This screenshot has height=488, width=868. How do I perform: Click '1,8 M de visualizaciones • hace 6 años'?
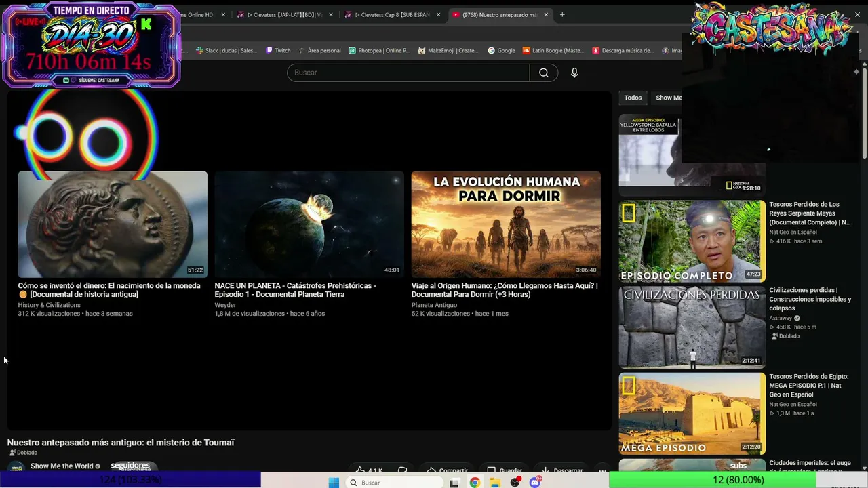270,314
